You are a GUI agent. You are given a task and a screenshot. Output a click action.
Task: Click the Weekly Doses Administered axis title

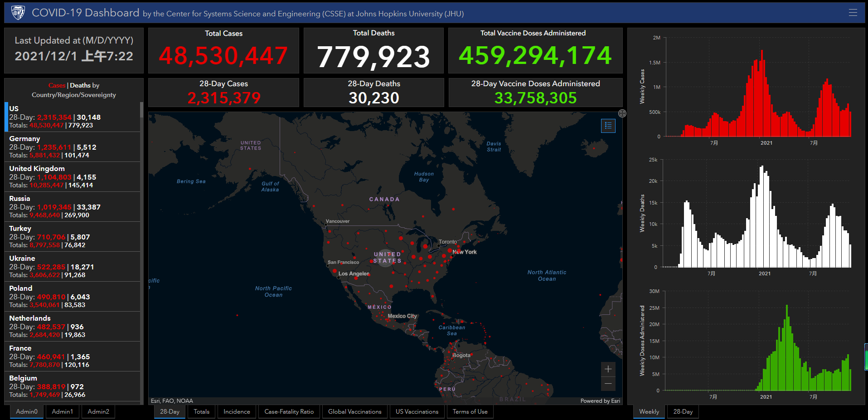click(x=642, y=341)
